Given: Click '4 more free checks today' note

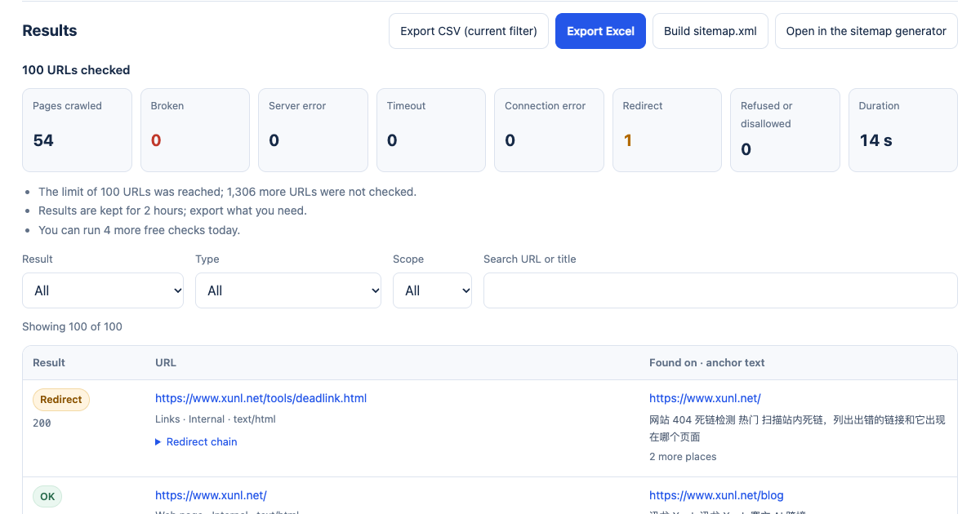Looking at the screenshot, I should pyautogui.click(x=139, y=230).
